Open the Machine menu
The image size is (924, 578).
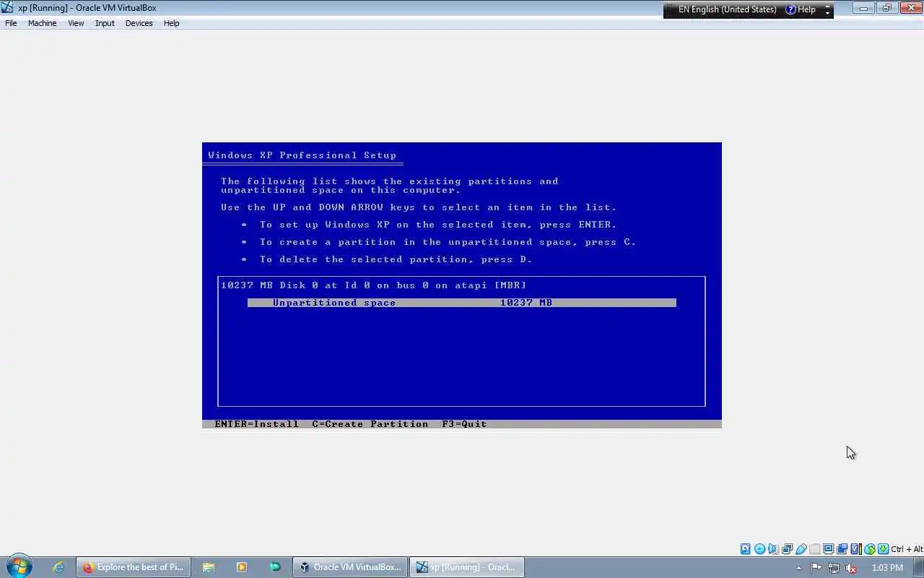click(x=42, y=23)
